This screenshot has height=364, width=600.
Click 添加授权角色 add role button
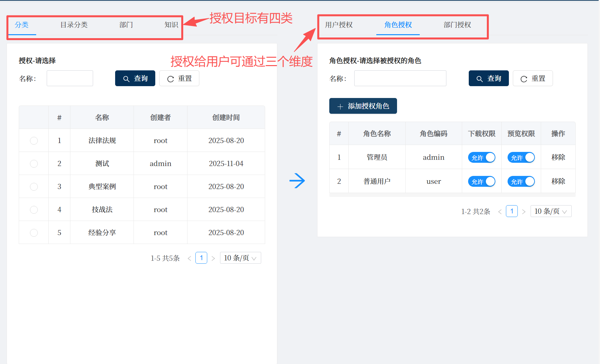(363, 106)
